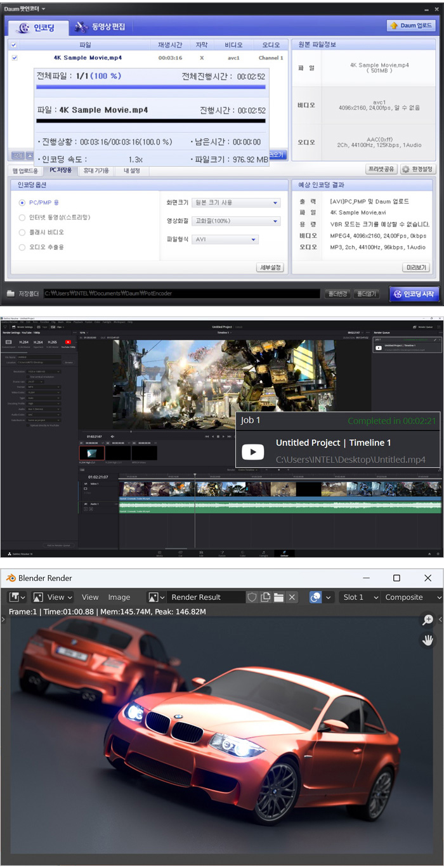The height and width of the screenshot is (868, 444).
Task: Click the Blender zoom magnifier gizmo
Action: 428,620
